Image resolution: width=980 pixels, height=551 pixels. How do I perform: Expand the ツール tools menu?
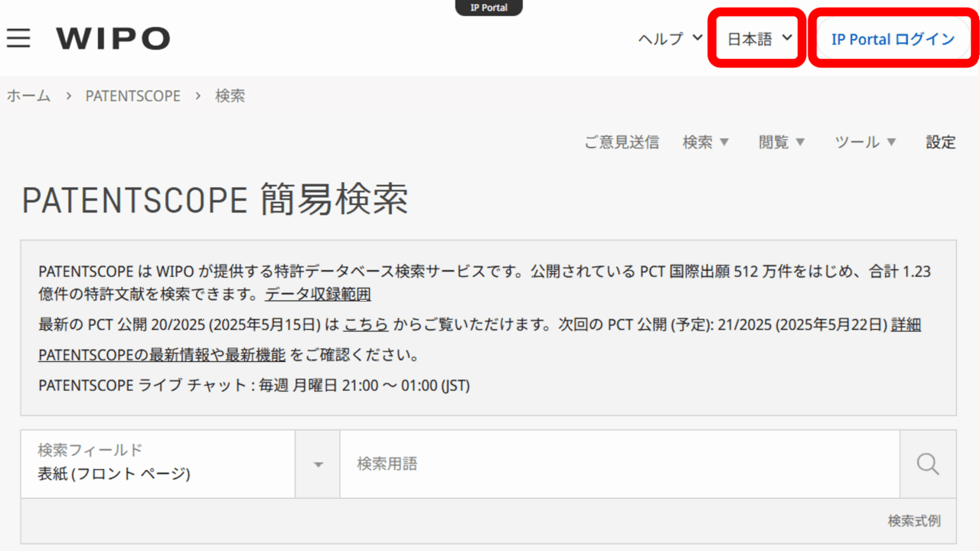tap(865, 142)
